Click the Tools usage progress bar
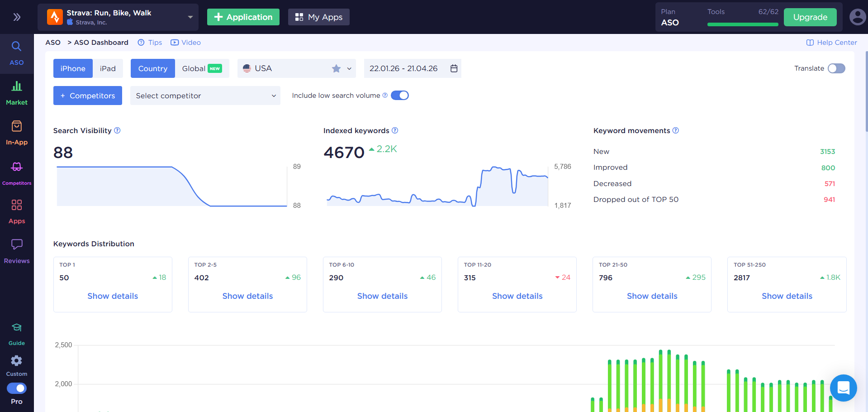Viewport: 868px width, 412px height. click(742, 24)
